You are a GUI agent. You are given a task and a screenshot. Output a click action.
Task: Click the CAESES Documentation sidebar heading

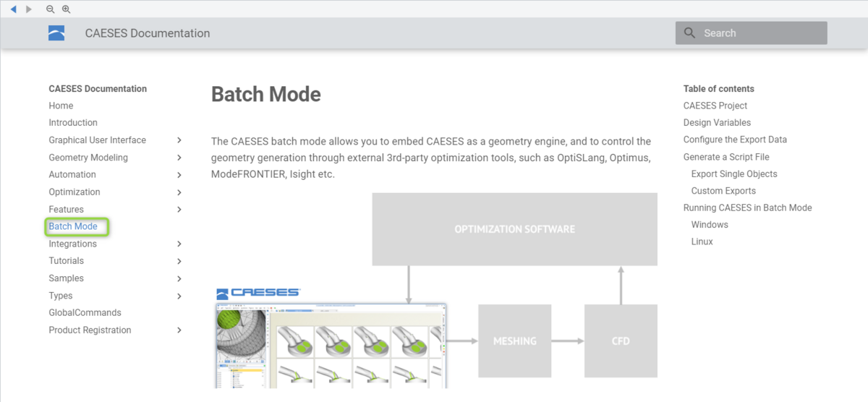tap(98, 89)
